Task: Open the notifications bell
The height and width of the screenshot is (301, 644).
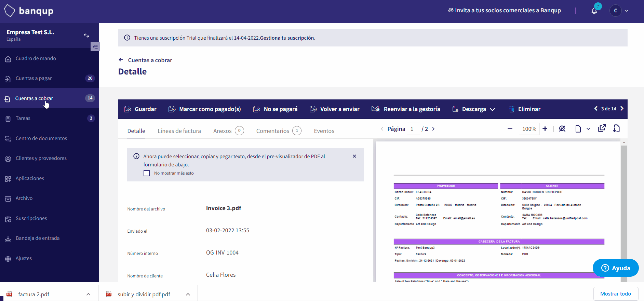Action: pos(594,11)
